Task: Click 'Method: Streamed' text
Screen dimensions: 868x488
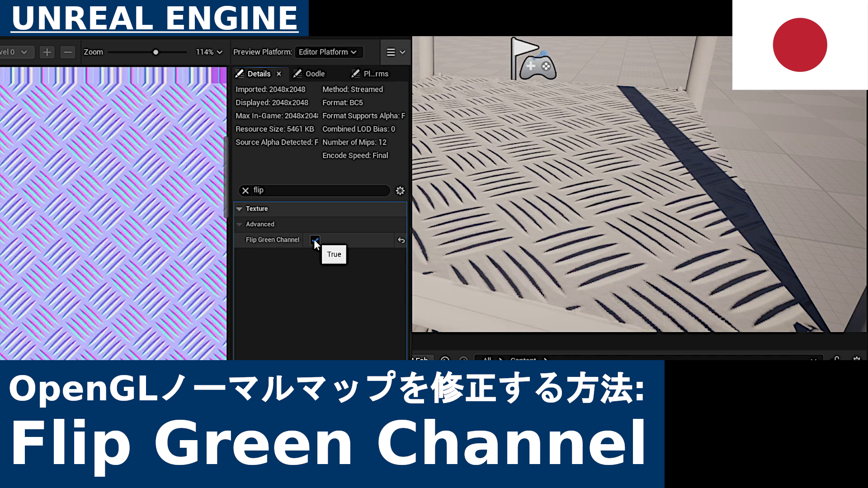Action: tap(353, 89)
